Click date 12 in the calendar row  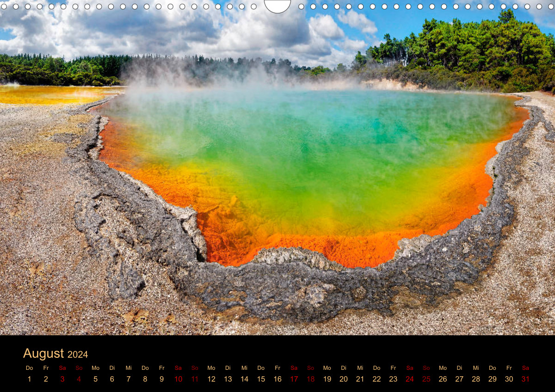click(x=211, y=379)
